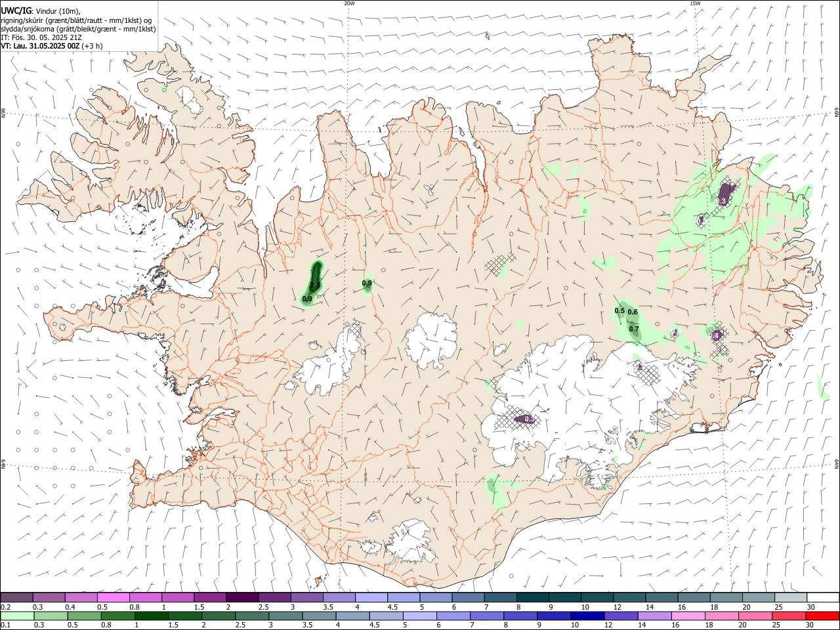Click the light lavender 4–4.5 swatch in upper legend
840x630 pixels.
click(x=371, y=598)
